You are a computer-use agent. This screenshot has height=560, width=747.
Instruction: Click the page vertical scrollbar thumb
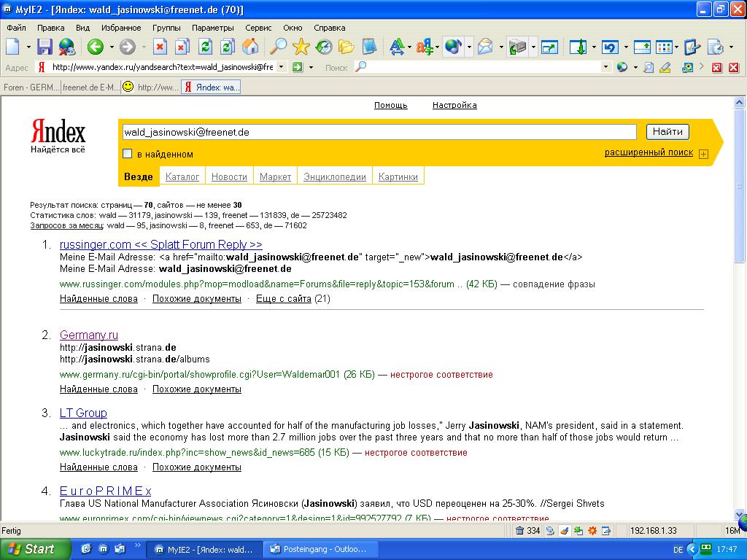click(739, 186)
